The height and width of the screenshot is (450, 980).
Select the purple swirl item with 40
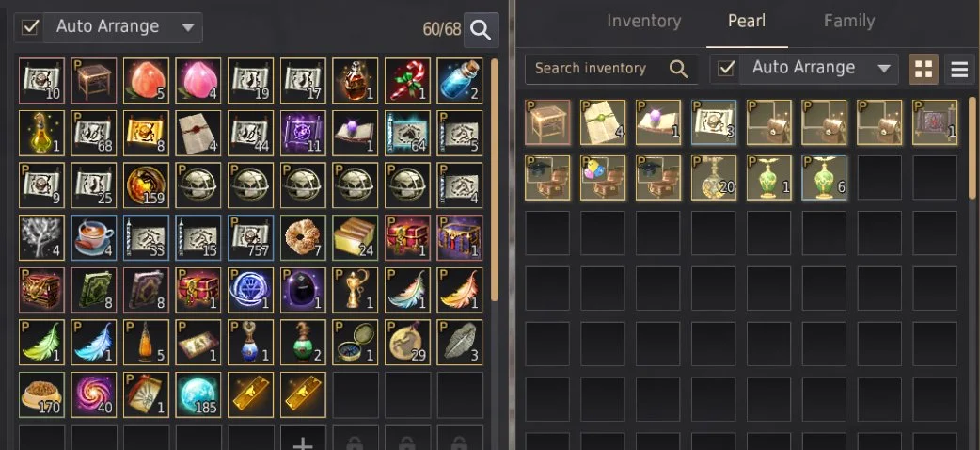tap(94, 394)
